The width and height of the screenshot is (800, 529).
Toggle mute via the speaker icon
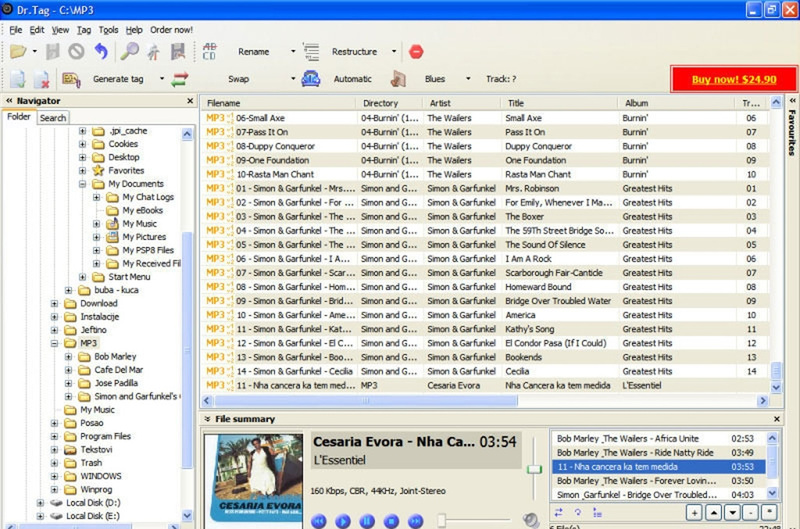tap(531, 520)
